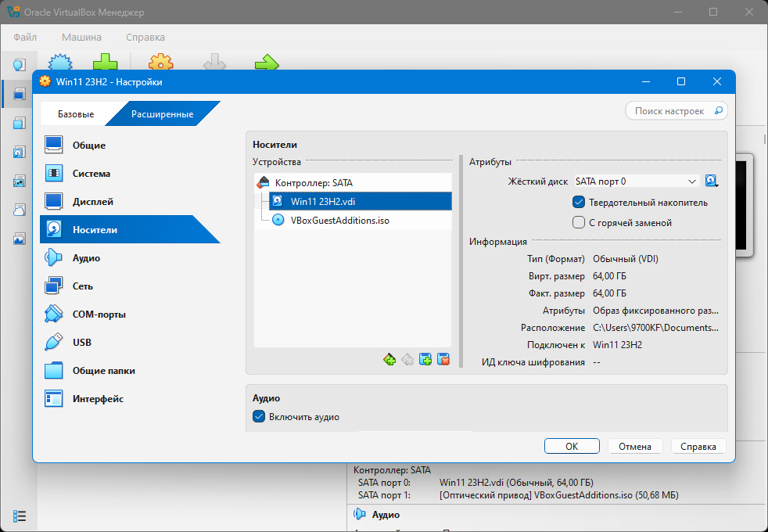
Task: Open the Справка menu in menu bar
Action: click(x=145, y=38)
